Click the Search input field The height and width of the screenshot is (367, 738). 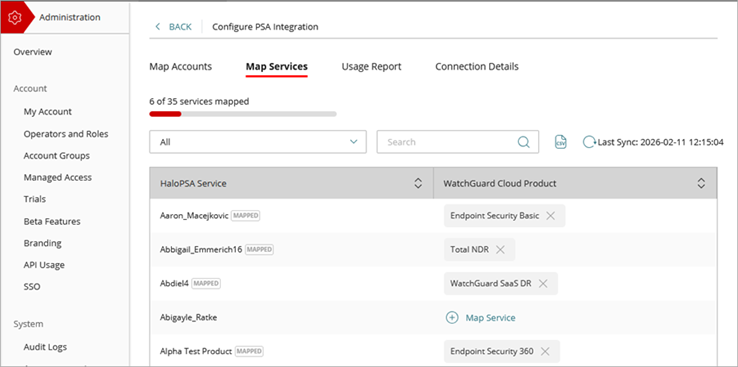[457, 142]
